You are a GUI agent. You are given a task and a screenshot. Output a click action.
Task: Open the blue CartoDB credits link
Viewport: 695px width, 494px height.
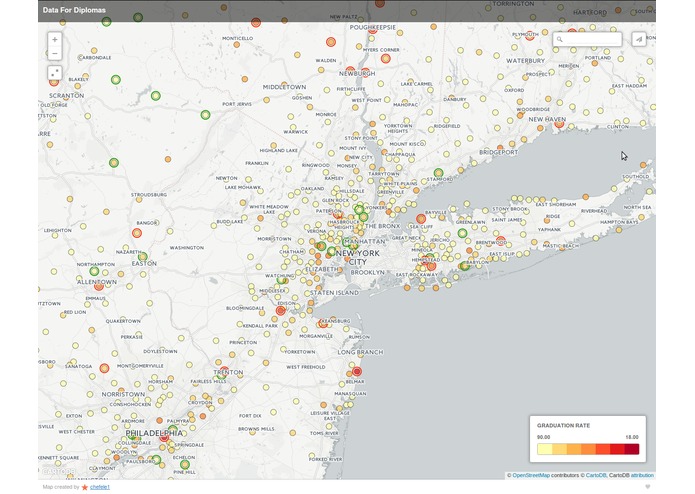pyautogui.click(x=595, y=475)
